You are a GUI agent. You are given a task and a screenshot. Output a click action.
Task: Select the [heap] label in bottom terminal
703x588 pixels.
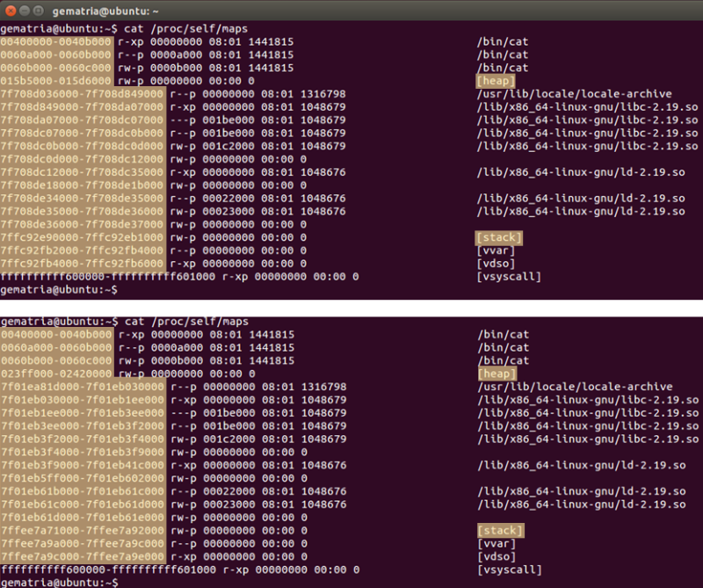(x=495, y=373)
